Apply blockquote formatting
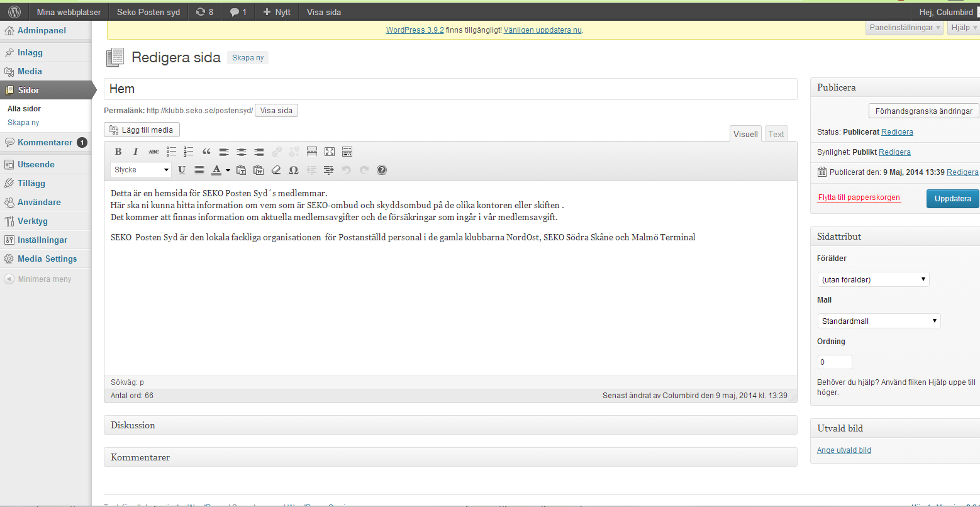The width and height of the screenshot is (980, 507). 206,152
